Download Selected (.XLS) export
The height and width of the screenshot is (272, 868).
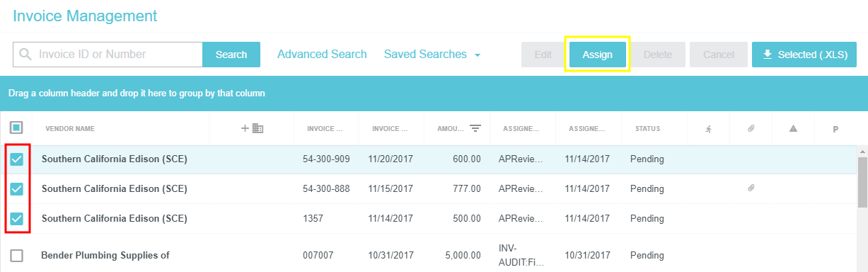point(804,55)
